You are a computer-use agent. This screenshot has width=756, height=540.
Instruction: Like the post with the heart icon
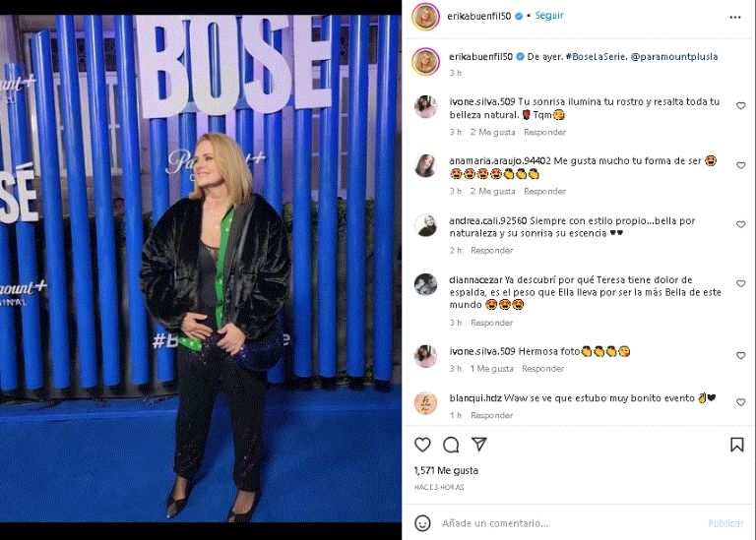click(x=422, y=445)
